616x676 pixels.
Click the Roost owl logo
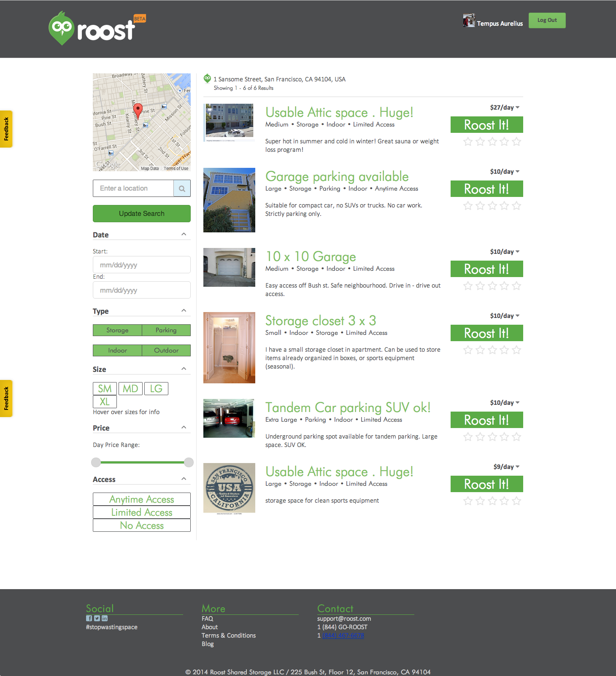(x=62, y=28)
